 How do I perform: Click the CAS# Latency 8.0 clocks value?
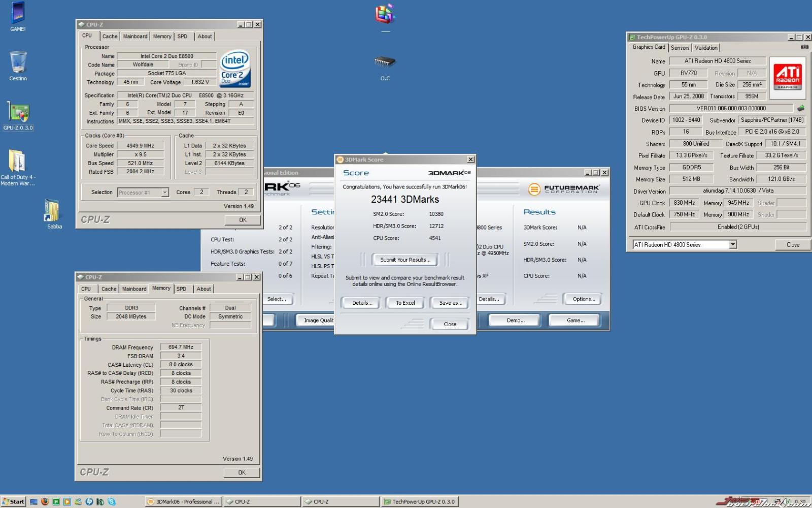click(181, 364)
